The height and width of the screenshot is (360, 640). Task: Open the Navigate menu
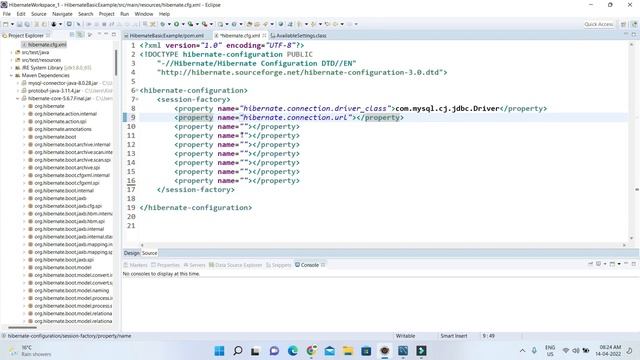pos(62,14)
